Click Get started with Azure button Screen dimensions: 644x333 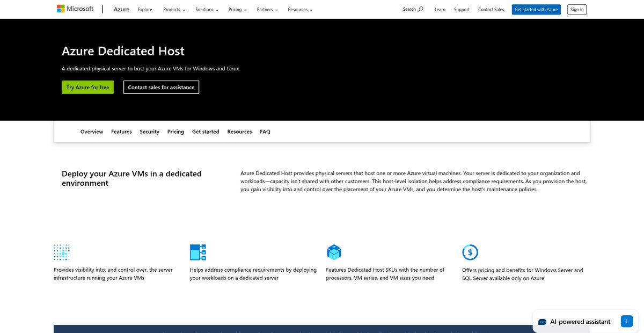[x=536, y=10]
